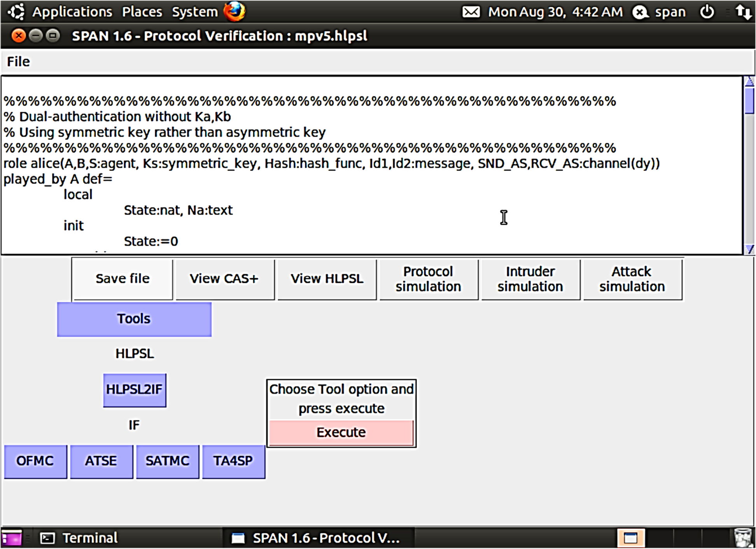Click the IF label above backends
Screen dimensions: 756x549
click(x=134, y=425)
